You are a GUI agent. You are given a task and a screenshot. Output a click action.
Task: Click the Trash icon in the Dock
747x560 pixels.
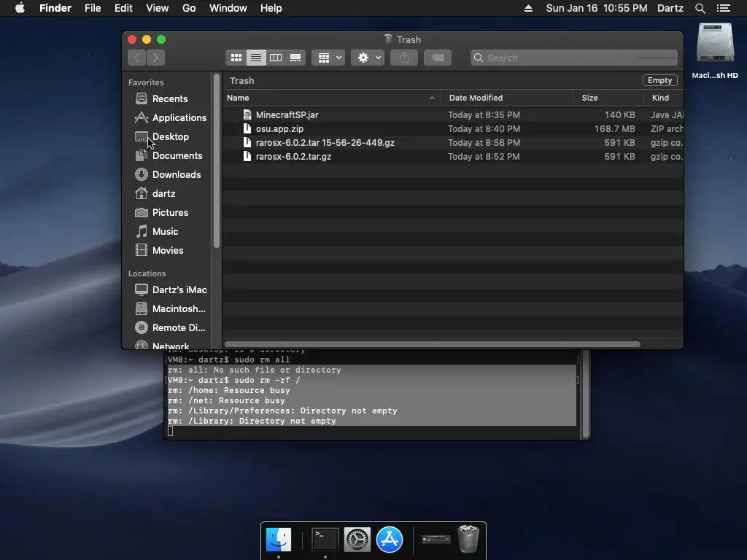click(x=468, y=539)
